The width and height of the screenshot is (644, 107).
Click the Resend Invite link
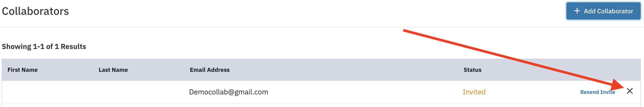(x=597, y=92)
